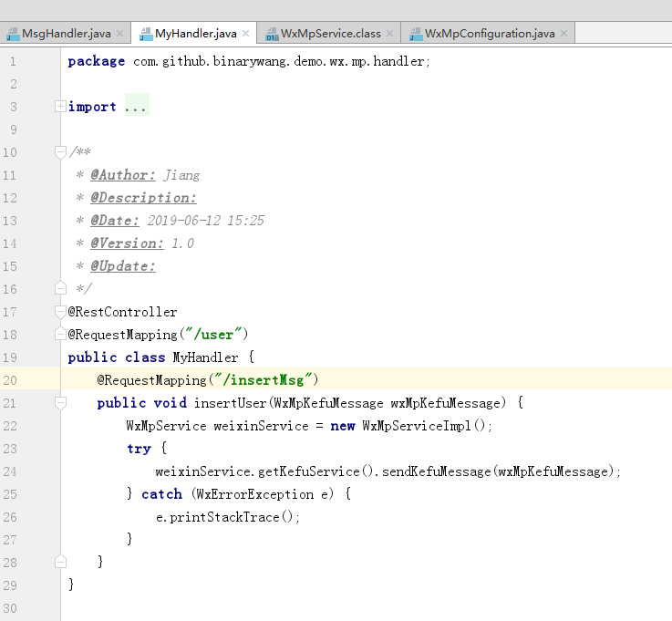The width and height of the screenshot is (672, 621).
Task: Close the MyHandler.java tab
Action: pyautogui.click(x=245, y=34)
